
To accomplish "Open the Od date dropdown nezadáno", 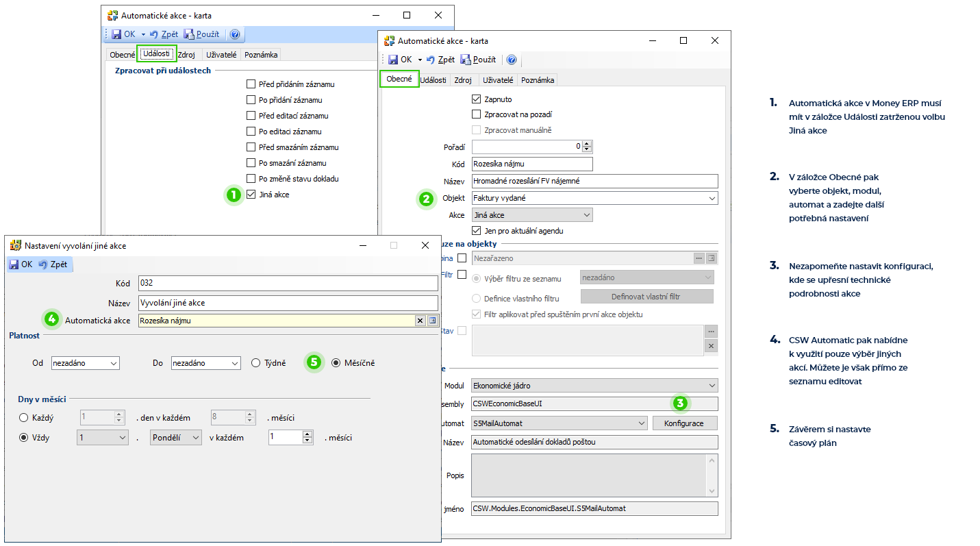I will tap(86, 363).
